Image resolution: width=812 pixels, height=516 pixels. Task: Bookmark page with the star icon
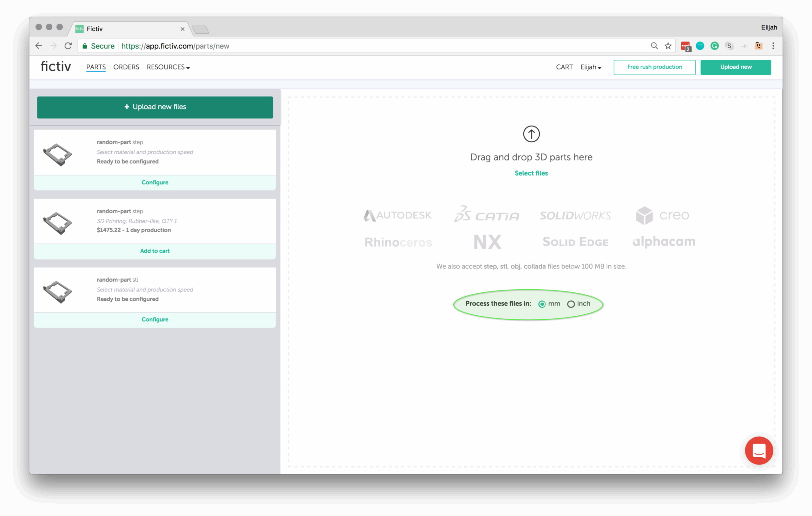click(x=668, y=46)
